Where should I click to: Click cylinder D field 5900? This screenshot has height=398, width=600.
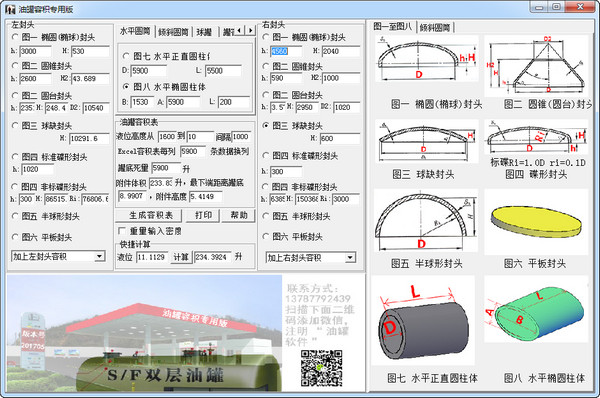pyautogui.click(x=148, y=71)
